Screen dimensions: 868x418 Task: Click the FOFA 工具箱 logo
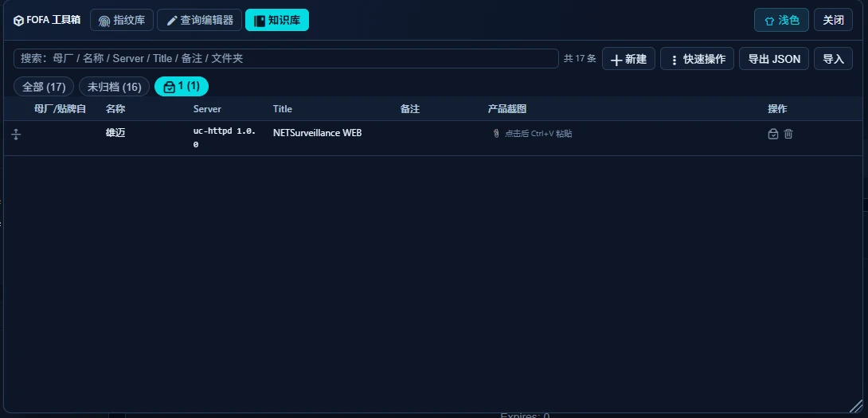point(47,20)
